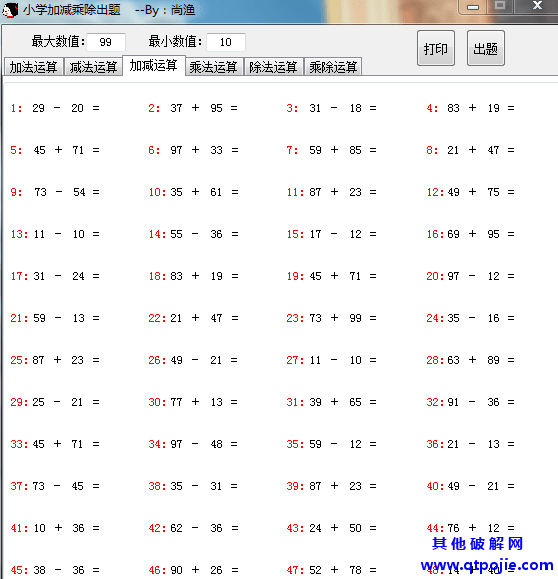Click problem 26: 49 - 21
Viewport: 558px width, 579px height.
[x=193, y=360]
